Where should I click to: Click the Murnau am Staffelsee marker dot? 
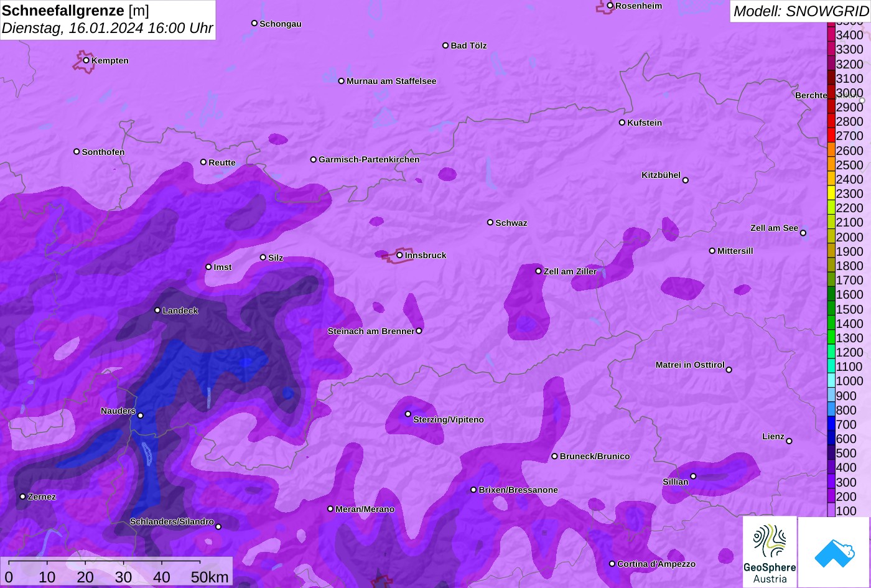tap(342, 81)
